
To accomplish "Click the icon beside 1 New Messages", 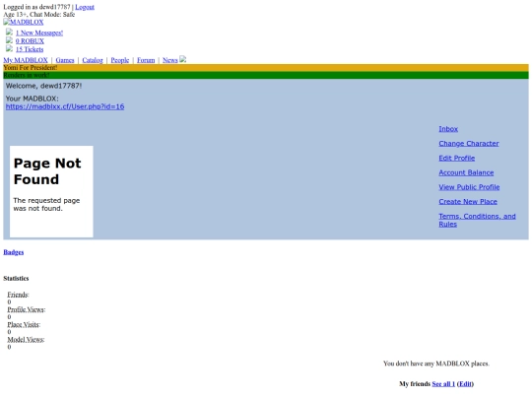I will click(9, 33).
